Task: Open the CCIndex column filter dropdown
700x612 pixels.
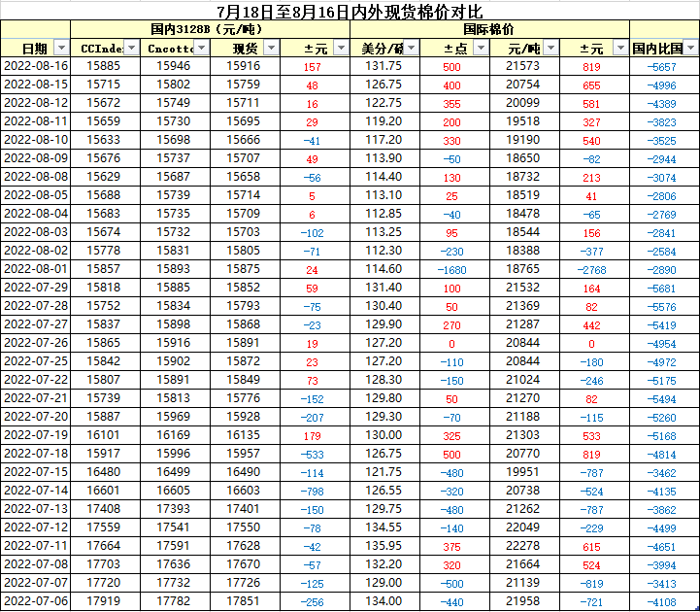Action: pos(130,49)
